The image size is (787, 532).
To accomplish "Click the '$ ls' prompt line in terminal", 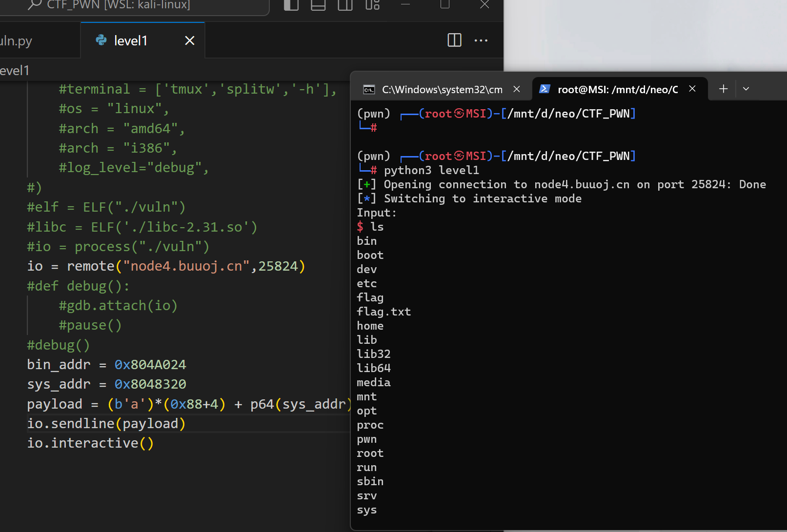I will pyautogui.click(x=370, y=227).
